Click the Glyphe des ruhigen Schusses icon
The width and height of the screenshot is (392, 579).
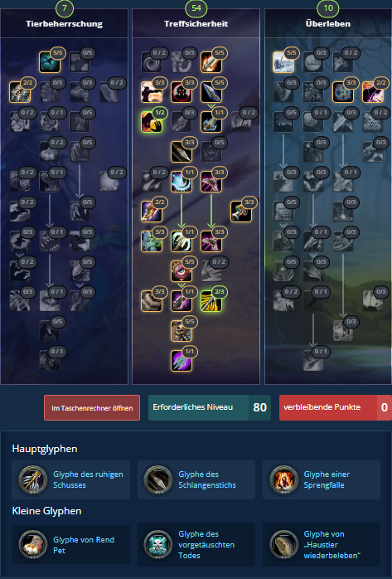[x=33, y=479]
